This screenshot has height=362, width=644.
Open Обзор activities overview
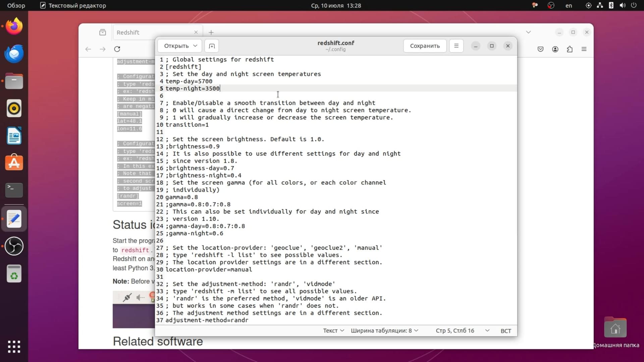click(16, 5)
